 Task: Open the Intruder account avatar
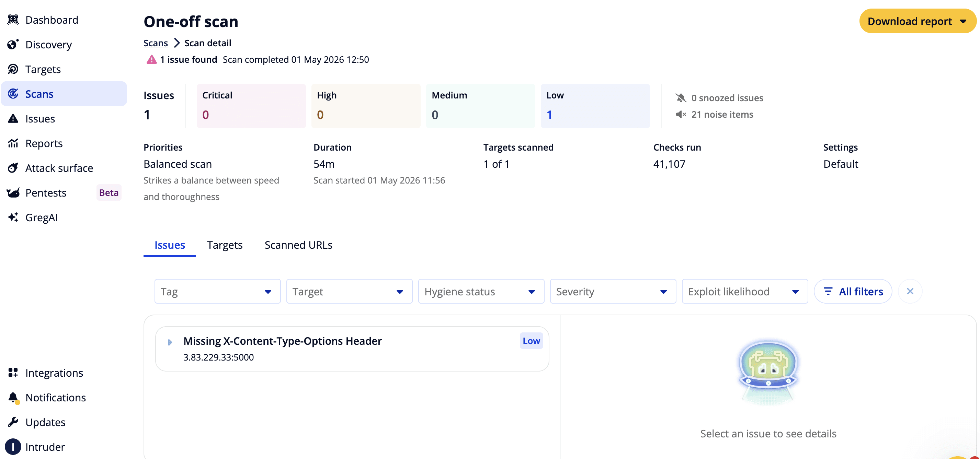13,446
